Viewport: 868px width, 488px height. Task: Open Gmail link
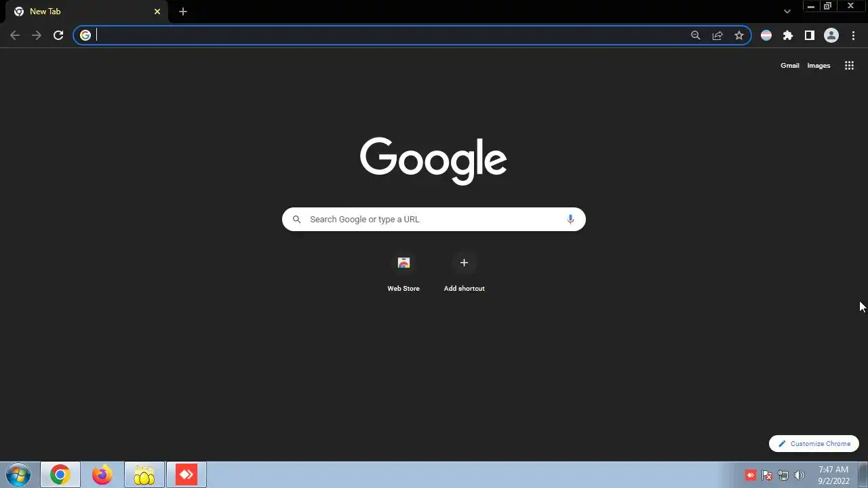(x=790, y=66)
